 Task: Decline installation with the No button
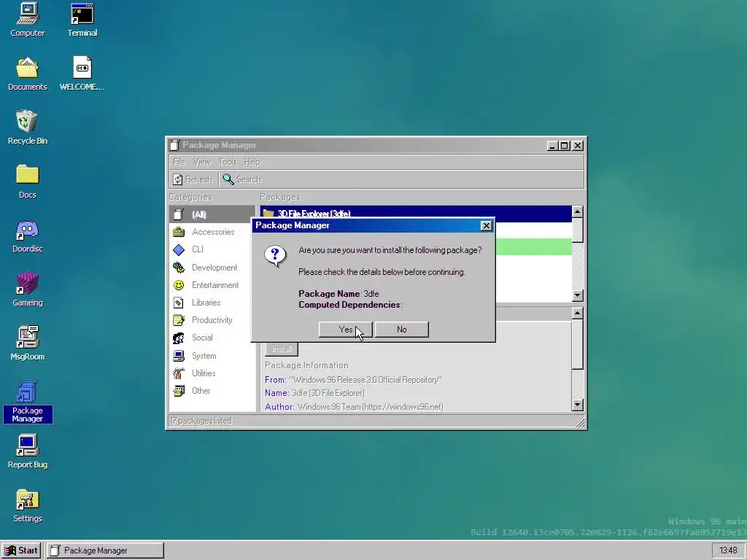coord(402,330)
